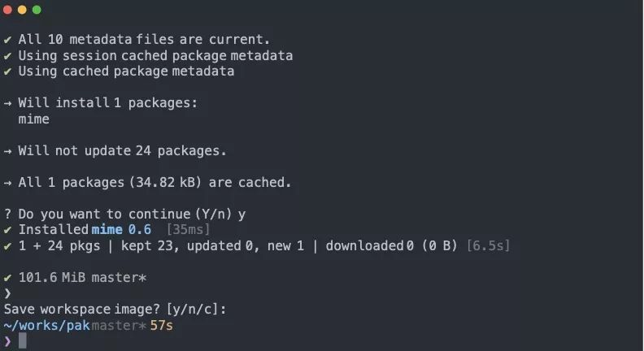Click the purple prompt chevron on last line
Screen dimensions: 644x351
[7, 341]
